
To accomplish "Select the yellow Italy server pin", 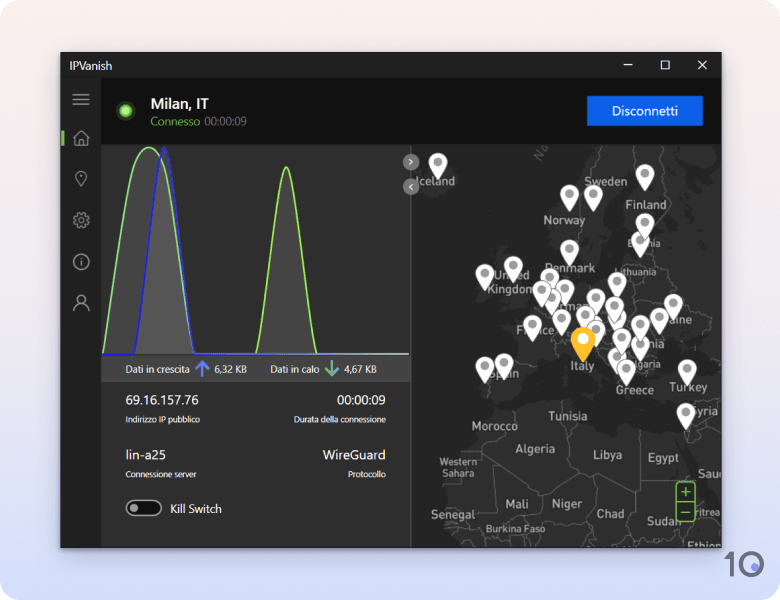I will [583, 344].
